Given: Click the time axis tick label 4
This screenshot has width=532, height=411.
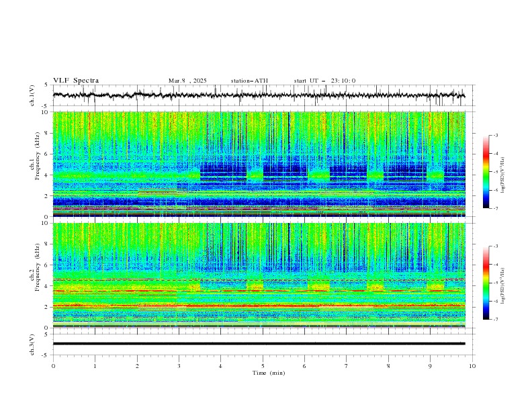Looking at the screenshot, I should (x=220, y=366).
